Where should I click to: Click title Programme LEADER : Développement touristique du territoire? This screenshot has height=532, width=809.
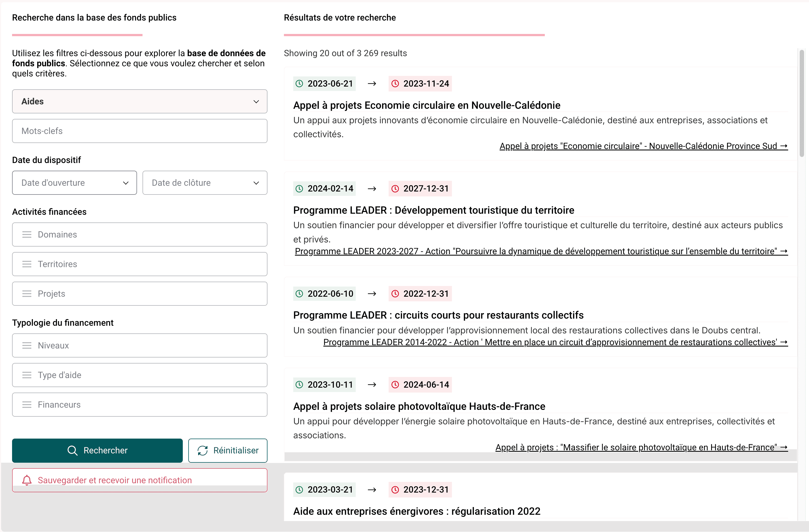pos(434,210)
